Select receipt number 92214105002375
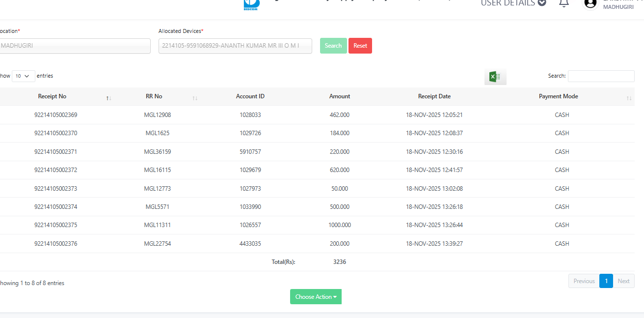644x318 pixels. (x=55, y=225)
